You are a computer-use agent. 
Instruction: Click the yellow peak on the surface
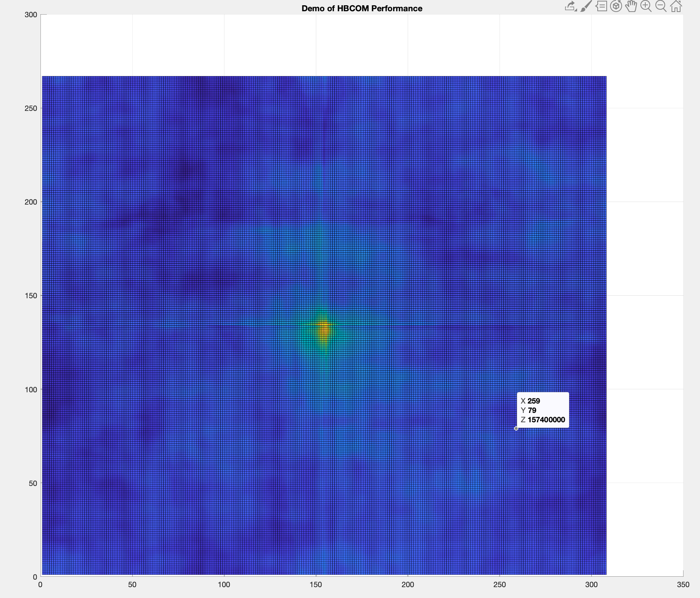[x=323, y=330]
